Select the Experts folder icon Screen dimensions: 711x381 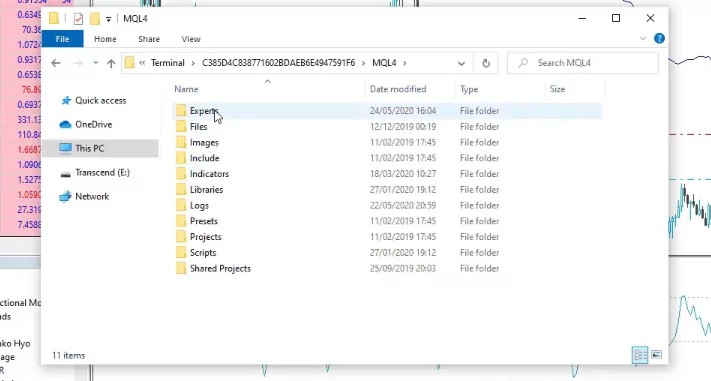click(181, 111)
